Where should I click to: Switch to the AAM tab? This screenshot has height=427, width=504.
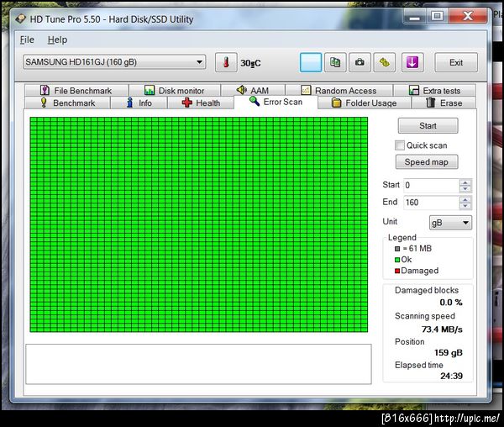253,90
